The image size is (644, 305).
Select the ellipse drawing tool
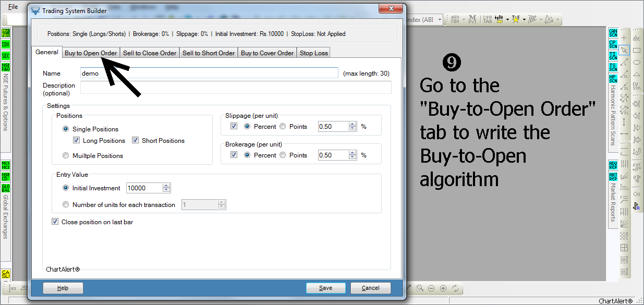click(637, 62)
